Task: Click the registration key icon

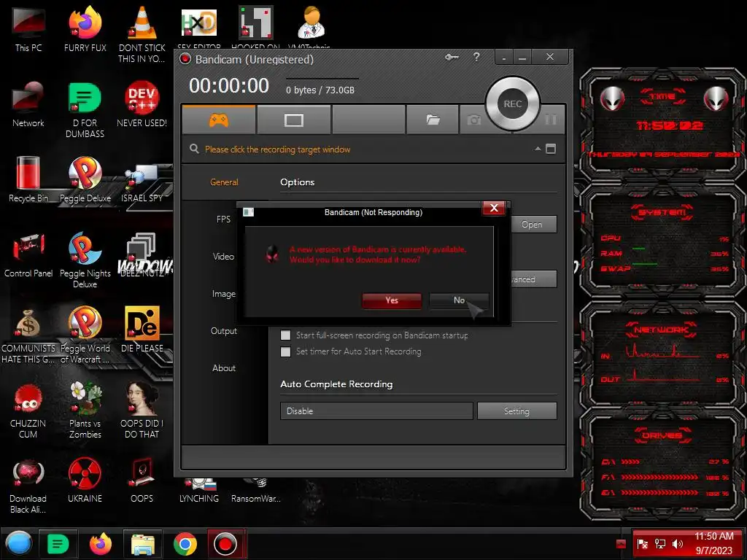Action: [x=451, y=57]
